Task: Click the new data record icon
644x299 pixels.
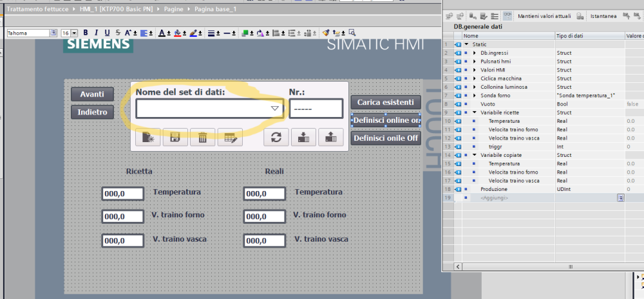Action: point(149,137)
